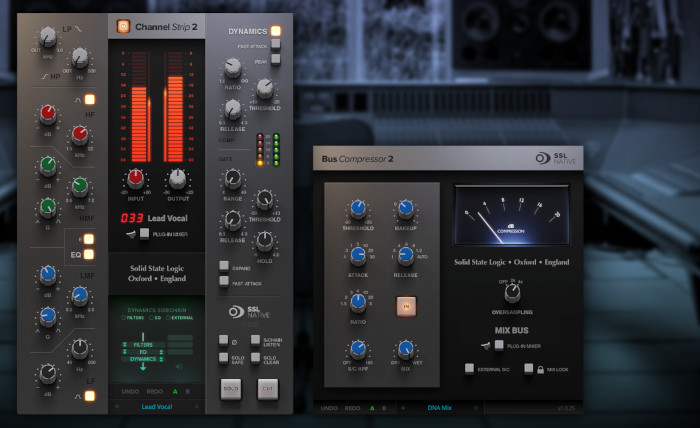The height and width of the screenshot is (428, 700).
Task: Select preset slot B in Channel Strip
Action: coord(188,391)
